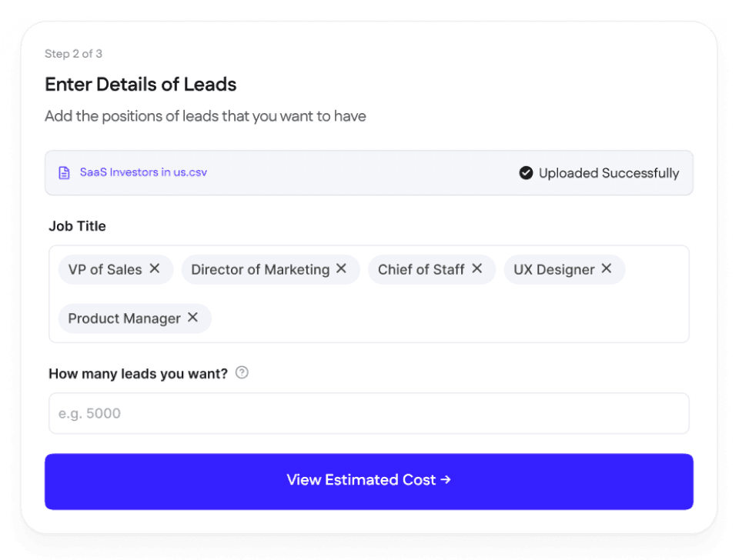
Task: Remove the Chief of Staff tag
Action: coord(477,268)
